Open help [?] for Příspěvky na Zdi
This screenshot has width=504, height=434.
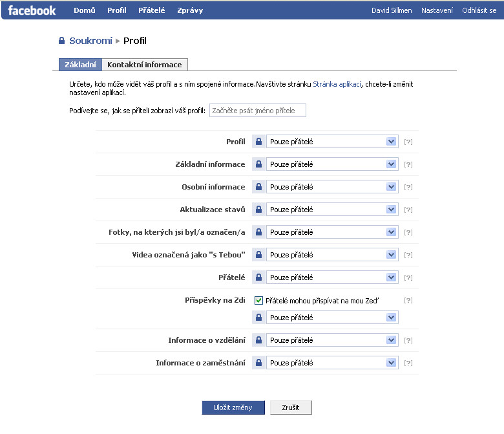(x=408, y=300)
